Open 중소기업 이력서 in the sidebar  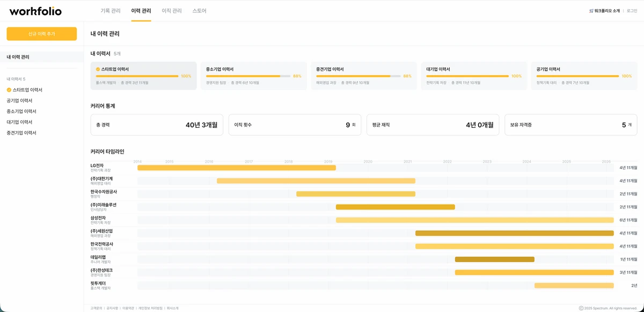coord(21,111)
